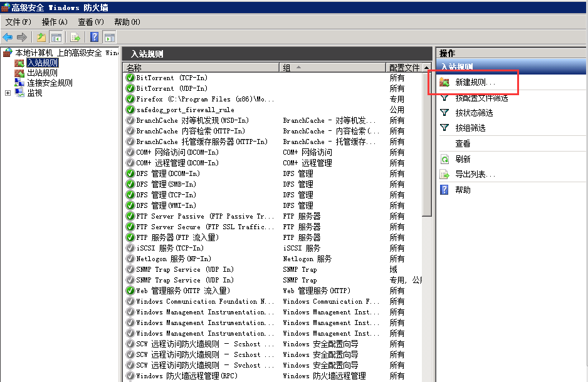
Task: Open the 操作 menu
Action: coord(54,22)
